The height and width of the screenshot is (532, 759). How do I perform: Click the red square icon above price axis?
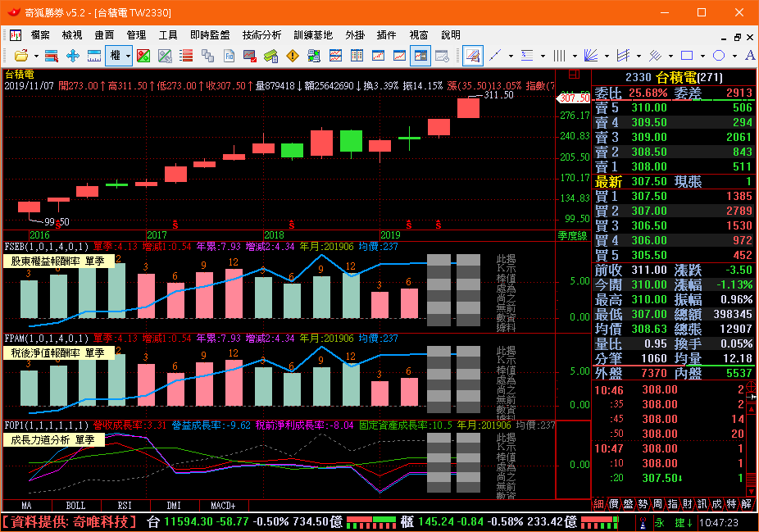[x=574, y=75]
